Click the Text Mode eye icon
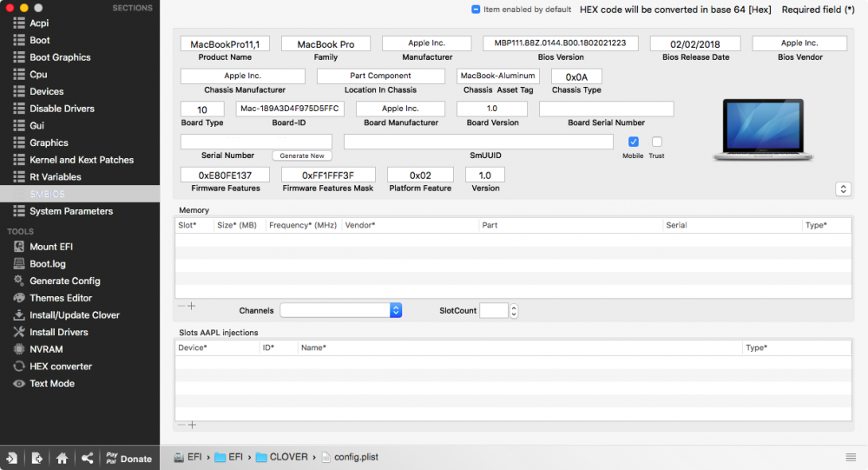 point(19,383)
